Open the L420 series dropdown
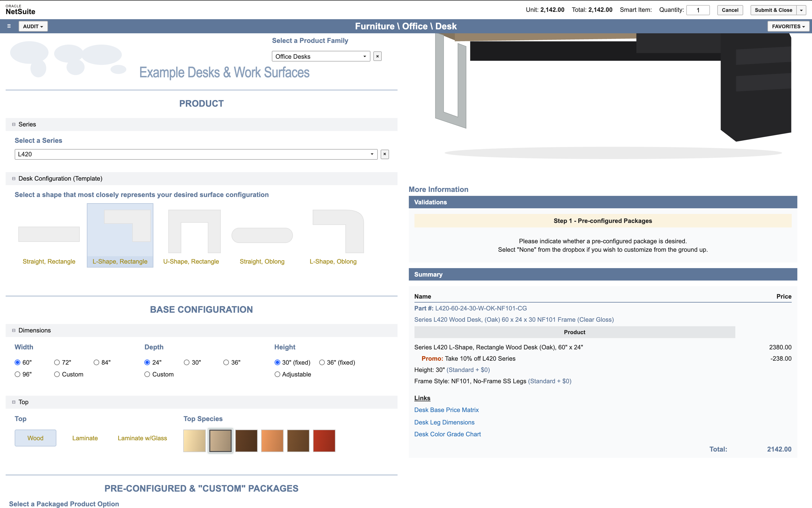The height and width of the screenshot is (508, 812). point(196,154)
